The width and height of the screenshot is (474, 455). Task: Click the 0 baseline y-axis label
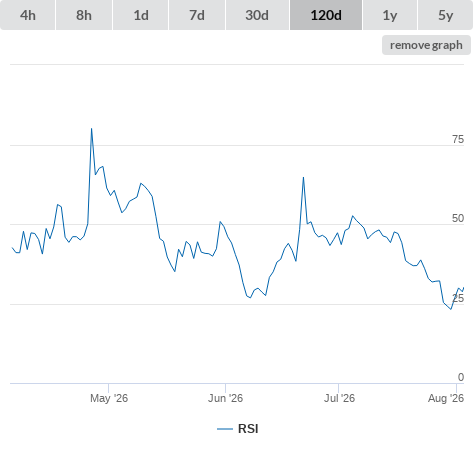pyautogui.click(x=461, y=377)
